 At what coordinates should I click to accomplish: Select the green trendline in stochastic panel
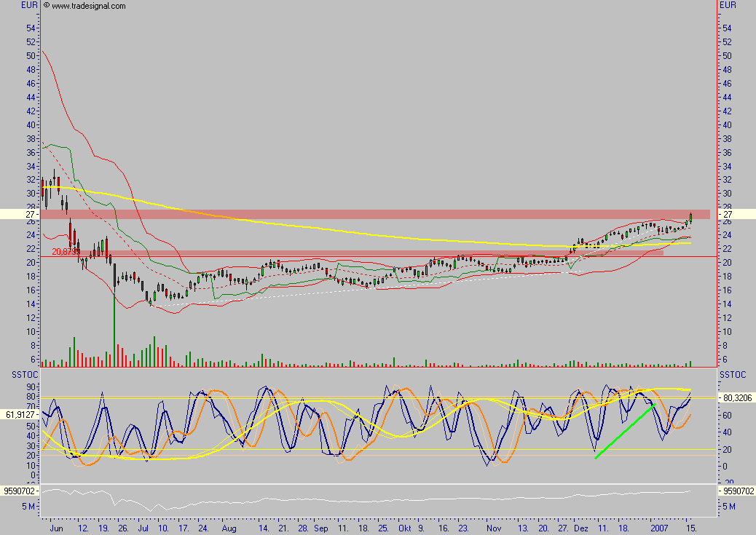(625, 431)
